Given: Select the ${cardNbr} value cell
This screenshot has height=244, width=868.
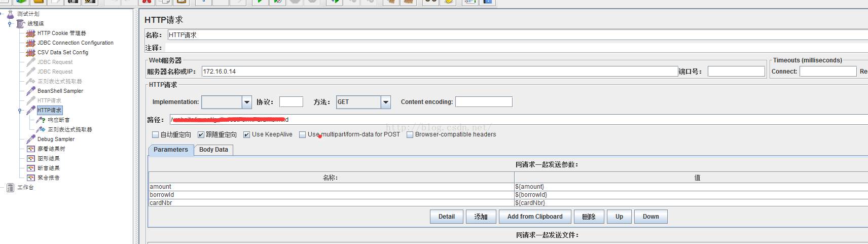Looking at the screenshot, I should click(x=691, y=203).
